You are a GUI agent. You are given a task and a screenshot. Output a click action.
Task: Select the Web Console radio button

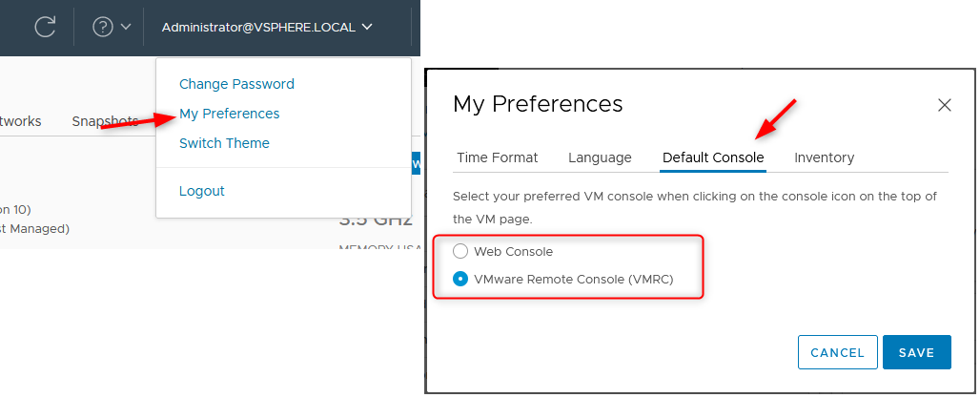click(x=460, y=252)
